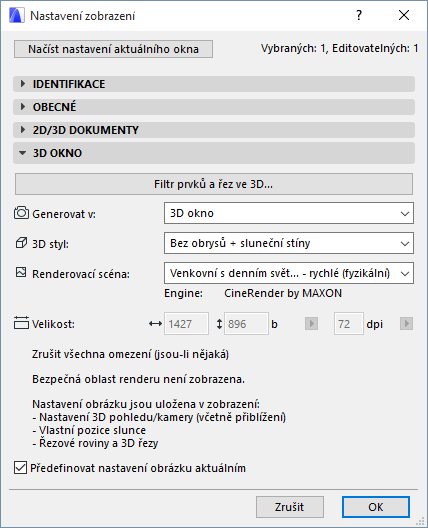Click the height field showing 896
428x528 pixels.
coord(246,324)
